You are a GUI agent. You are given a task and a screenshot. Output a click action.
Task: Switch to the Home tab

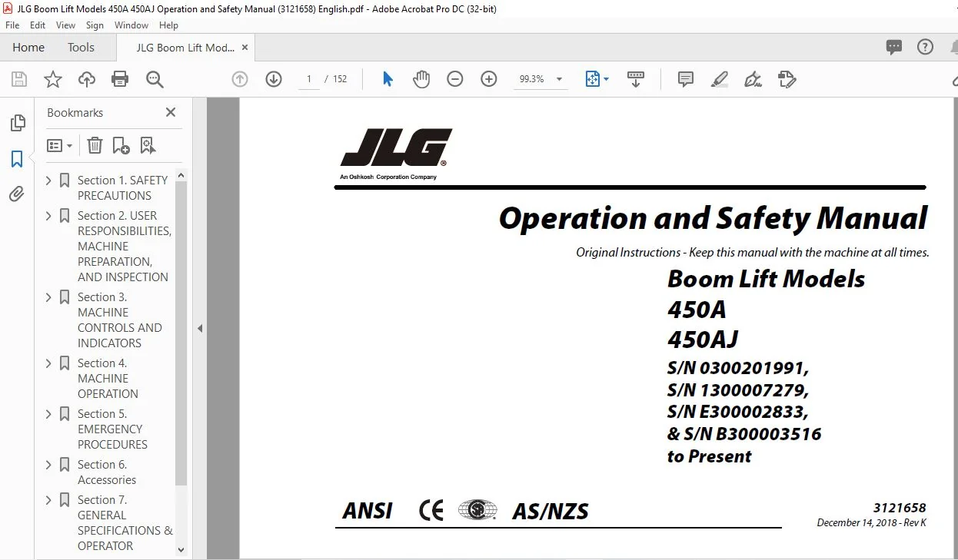coord(28,47)
